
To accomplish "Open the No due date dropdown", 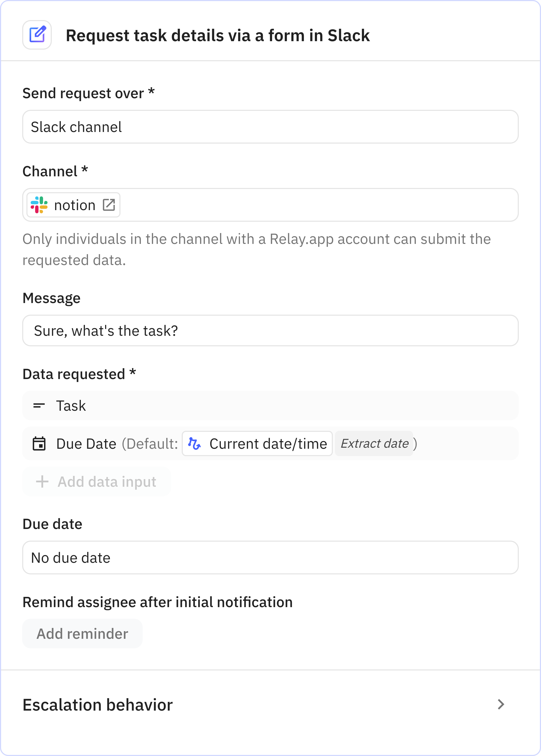I will pyautogui.click(x=270, y=557).
